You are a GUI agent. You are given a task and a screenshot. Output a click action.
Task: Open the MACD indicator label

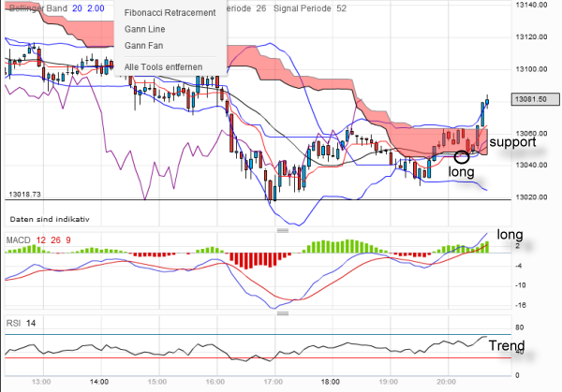pos(19,240)
